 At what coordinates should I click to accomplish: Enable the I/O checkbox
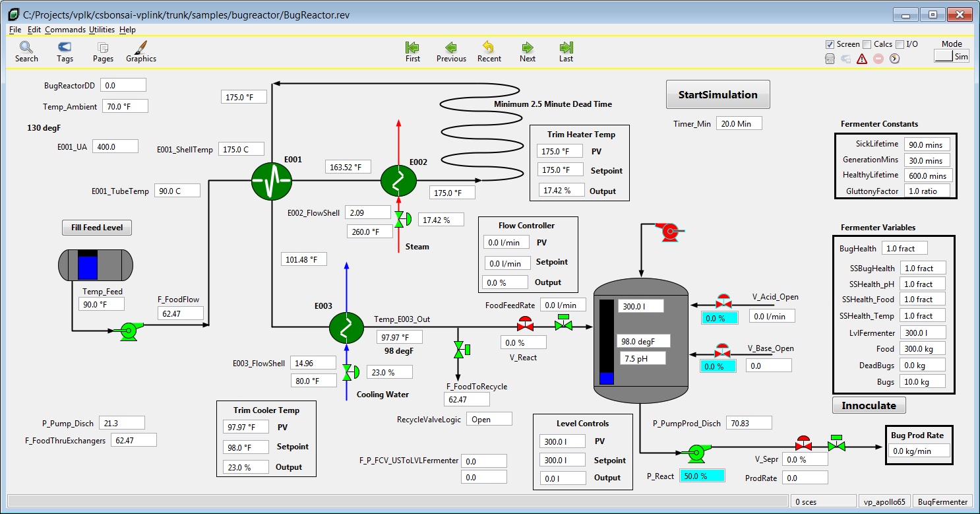[x=900, y=44]
